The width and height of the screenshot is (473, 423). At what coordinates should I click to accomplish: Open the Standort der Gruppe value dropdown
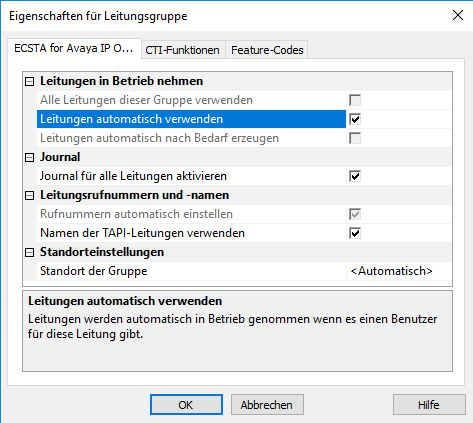click(x=399, y=271)
